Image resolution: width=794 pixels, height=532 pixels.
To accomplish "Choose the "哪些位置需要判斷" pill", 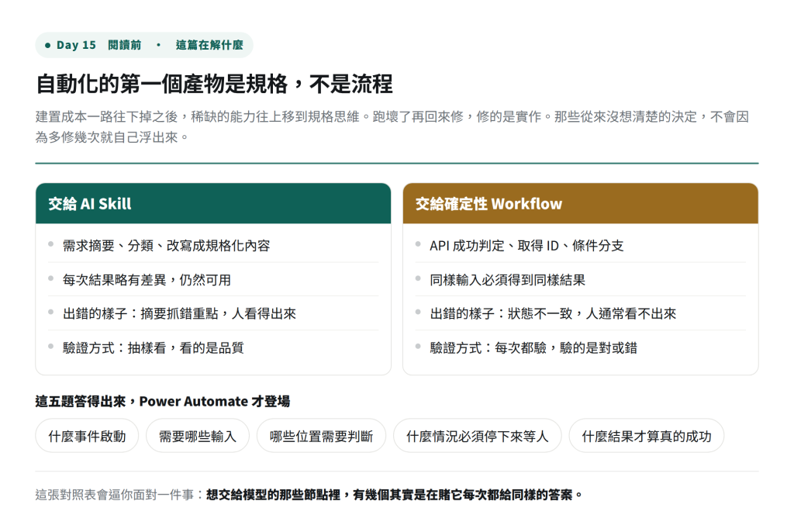I will (x=321, y=436).
